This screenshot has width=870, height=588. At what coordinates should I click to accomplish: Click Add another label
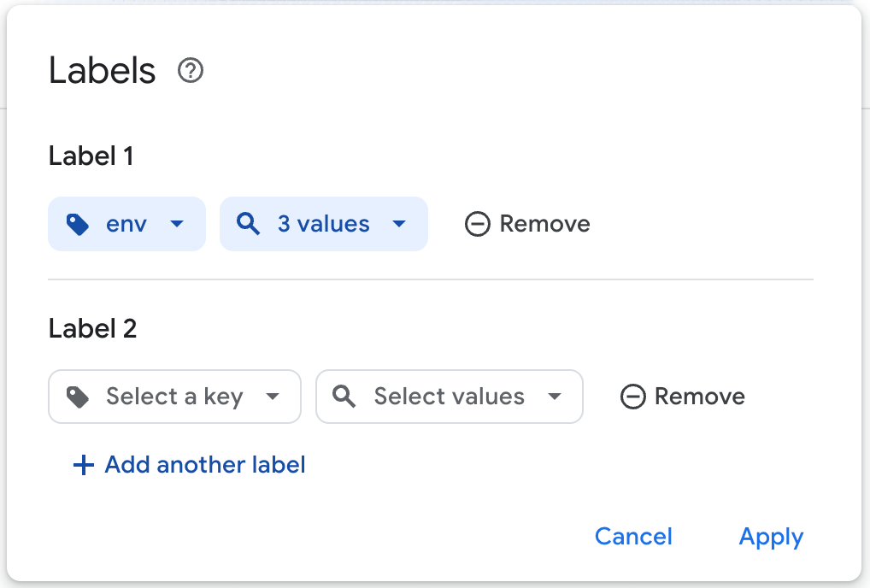click(x=187, y=465)
